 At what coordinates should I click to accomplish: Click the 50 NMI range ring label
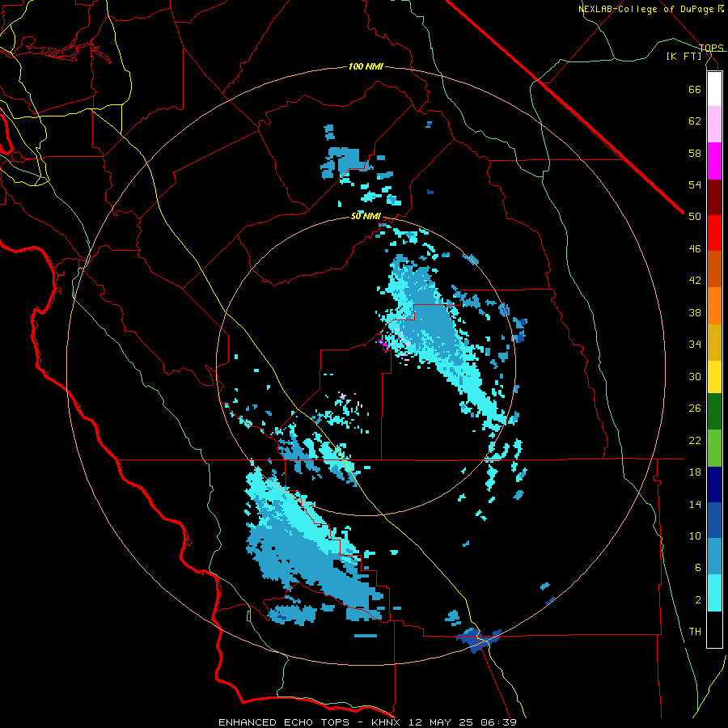coord(366,216)
